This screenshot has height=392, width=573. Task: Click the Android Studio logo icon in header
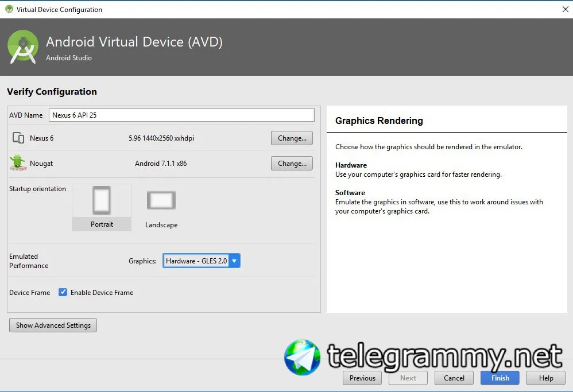click(22, 47)
